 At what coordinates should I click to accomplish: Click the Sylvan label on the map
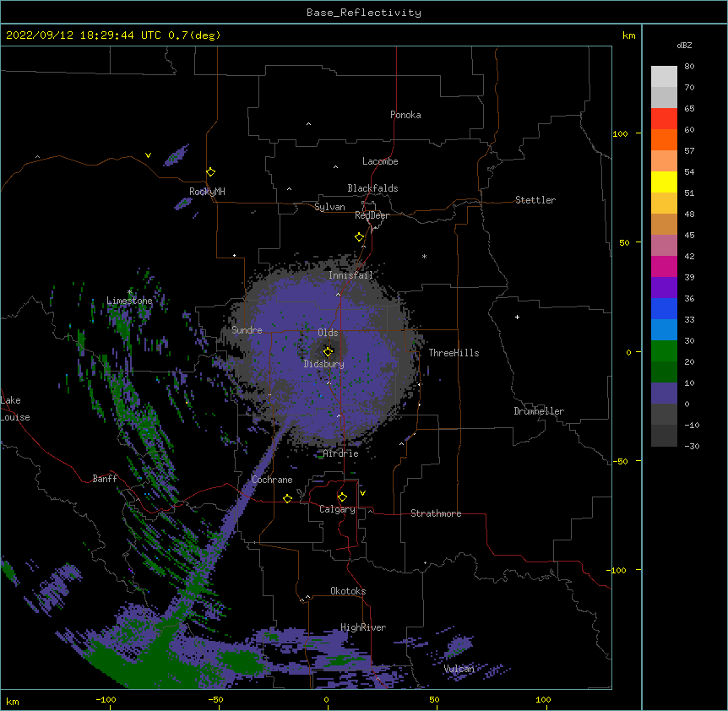[x=329, y=207]
